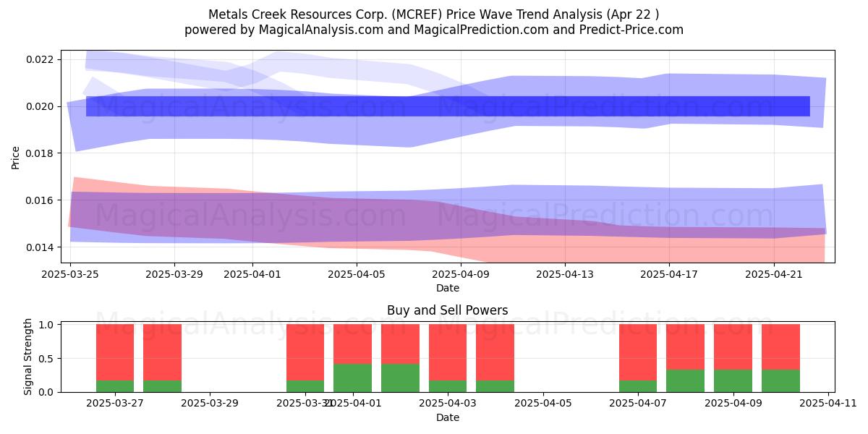Click the red sell segment above 2025-04-07
Screen dimensions: 868x434
[x=638, y=352]
